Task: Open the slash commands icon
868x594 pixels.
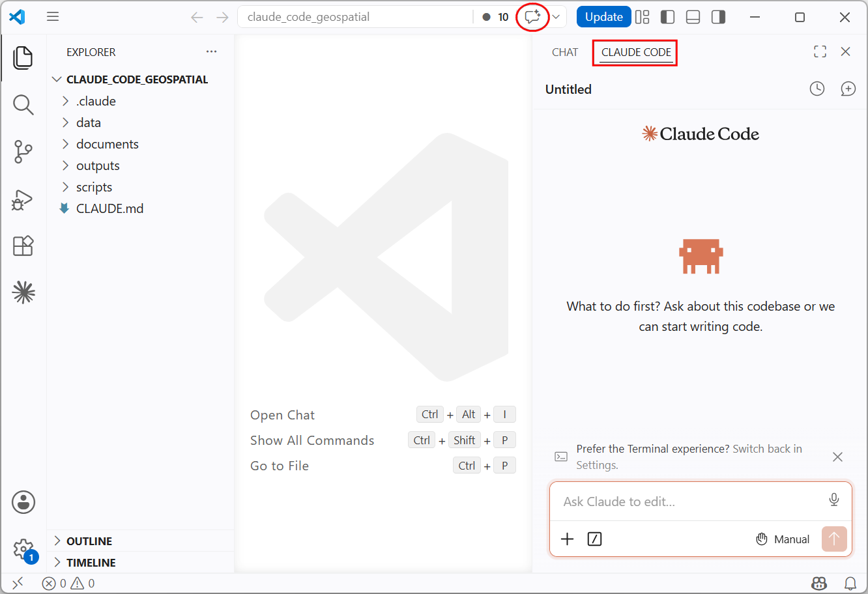Action: tap(594, 539)
